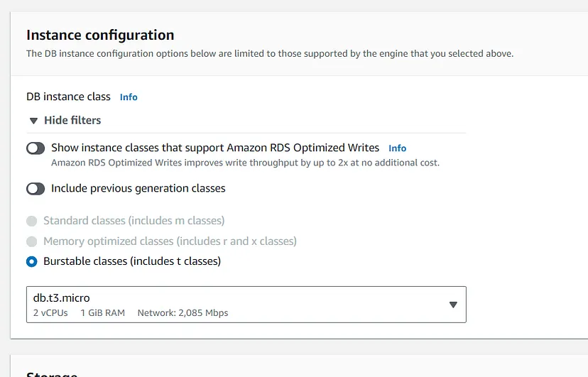Choose the Standard classes radio button

tap(31, 221)
